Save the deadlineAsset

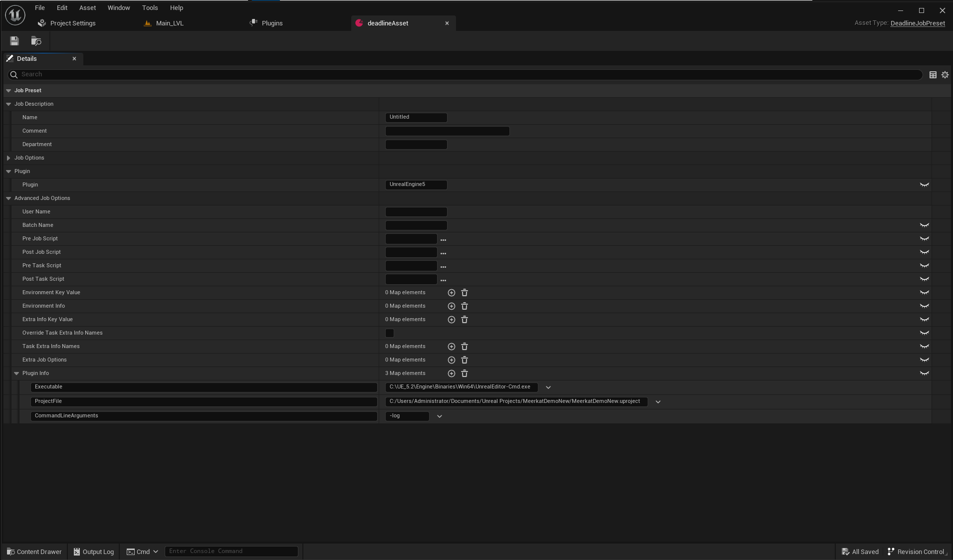(14, 40)
